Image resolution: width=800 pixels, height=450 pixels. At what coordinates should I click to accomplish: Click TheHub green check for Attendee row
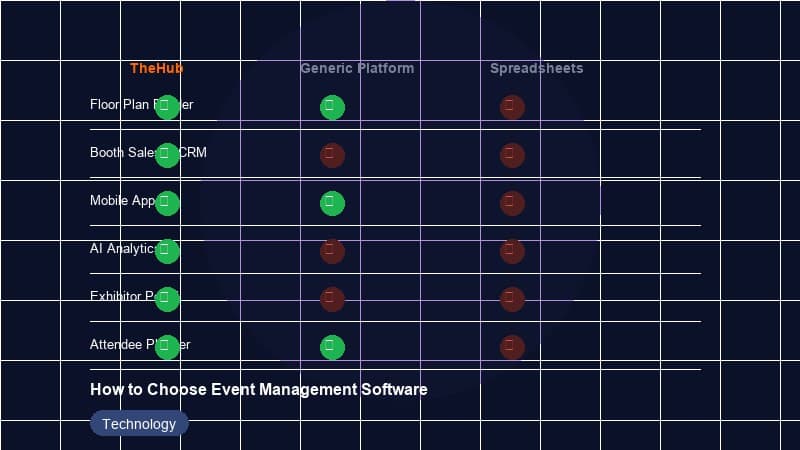(167, 347)
